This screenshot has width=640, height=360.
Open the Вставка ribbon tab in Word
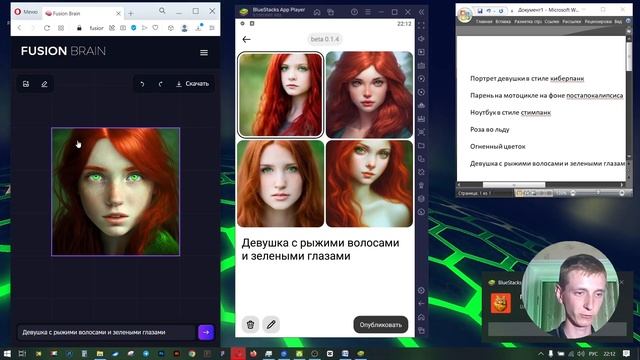click(x=503, y=22)
